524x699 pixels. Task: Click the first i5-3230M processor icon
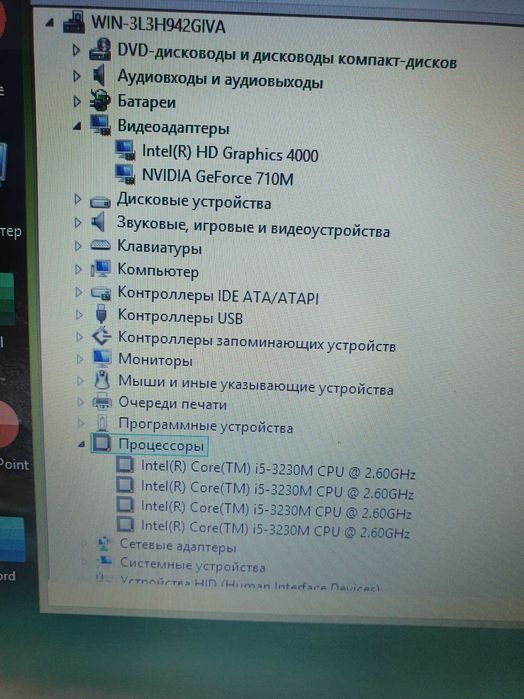pyautogui.click(x=125, y=465)
